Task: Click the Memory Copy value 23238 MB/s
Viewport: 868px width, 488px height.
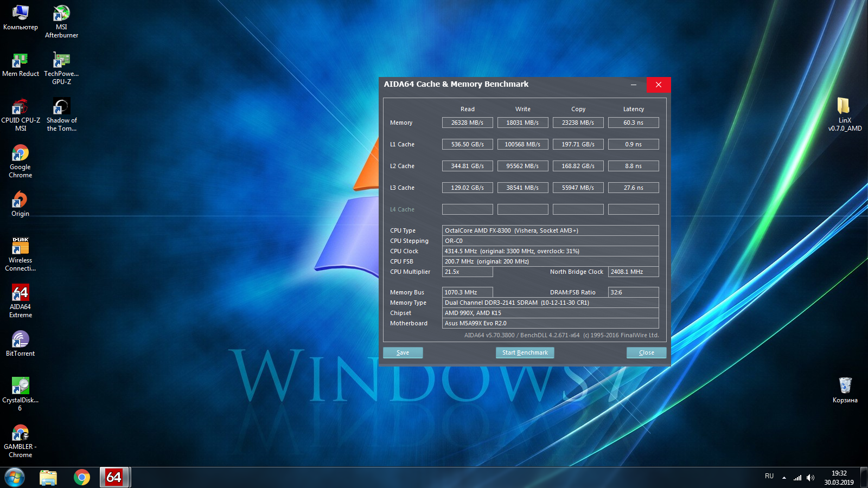Action: pos(578,123)
